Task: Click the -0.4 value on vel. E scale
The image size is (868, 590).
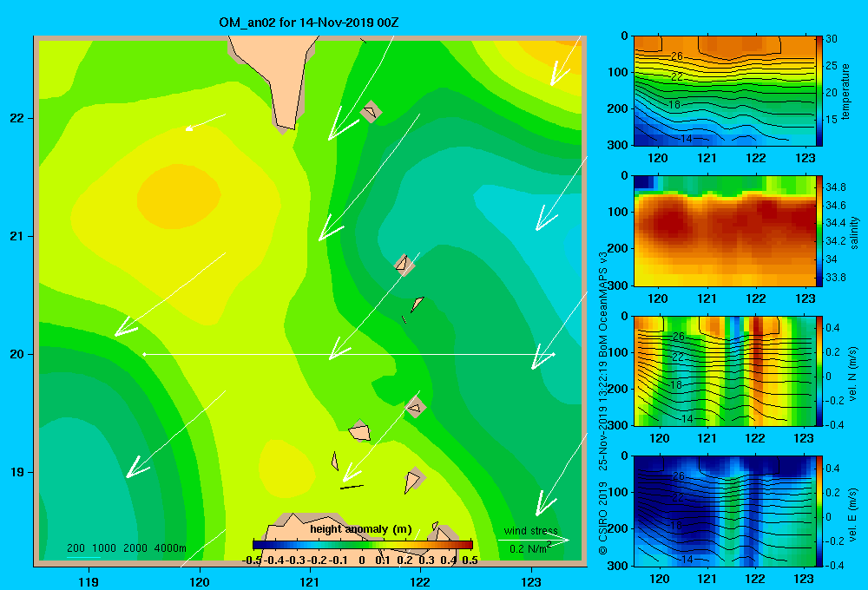Action: pos(834,565)
